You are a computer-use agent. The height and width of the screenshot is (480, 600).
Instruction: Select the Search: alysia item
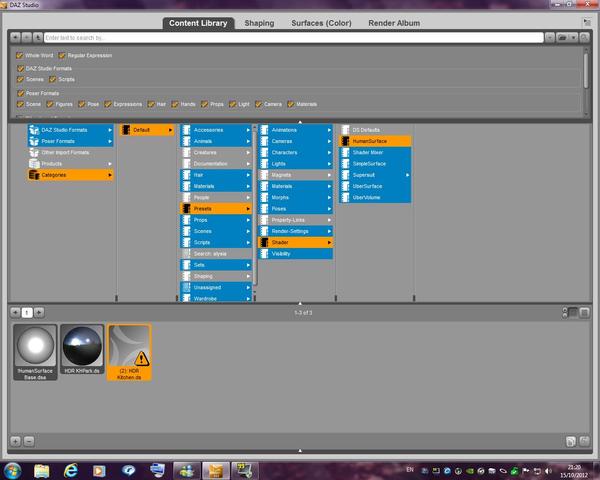216,253
